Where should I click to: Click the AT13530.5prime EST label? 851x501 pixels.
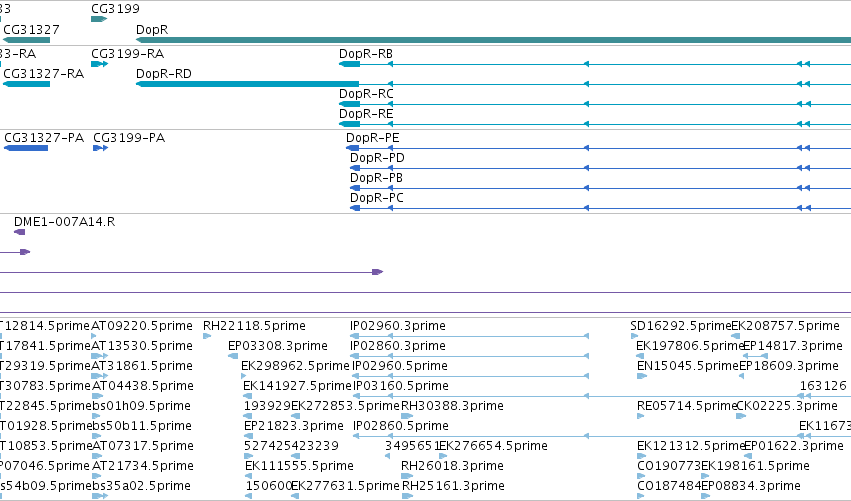click(x=142, y=346)
